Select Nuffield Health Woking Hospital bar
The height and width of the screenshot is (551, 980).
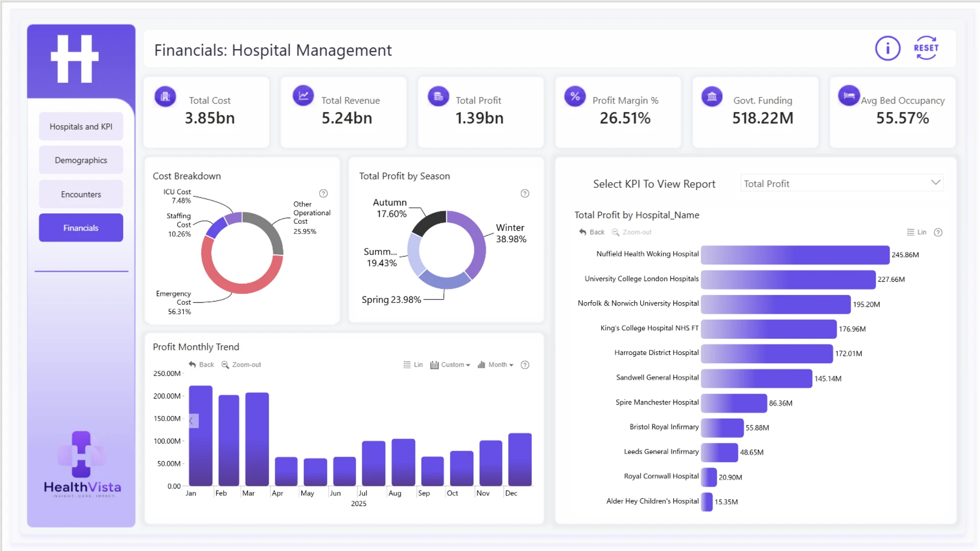coord(795,255)
